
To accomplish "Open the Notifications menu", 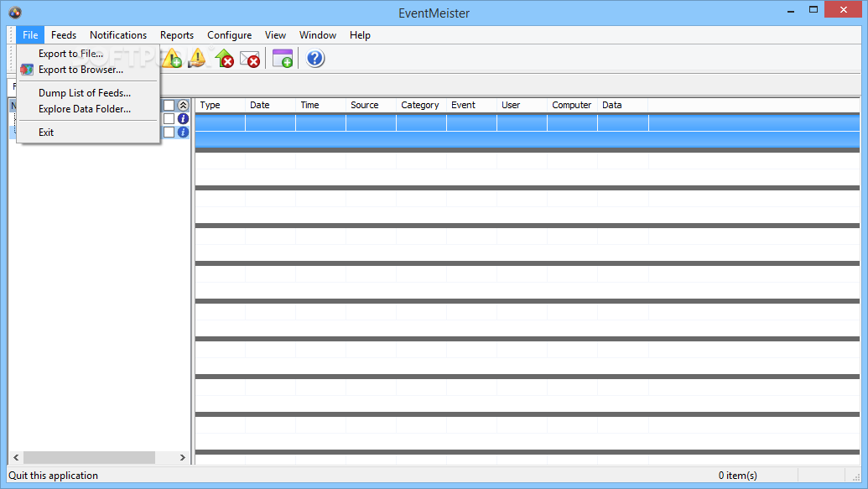I will click(118, 35).
